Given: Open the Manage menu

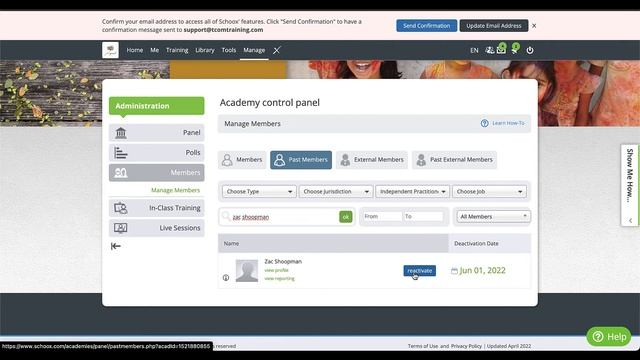Looking at the screenshot, I should click(254, 50).
